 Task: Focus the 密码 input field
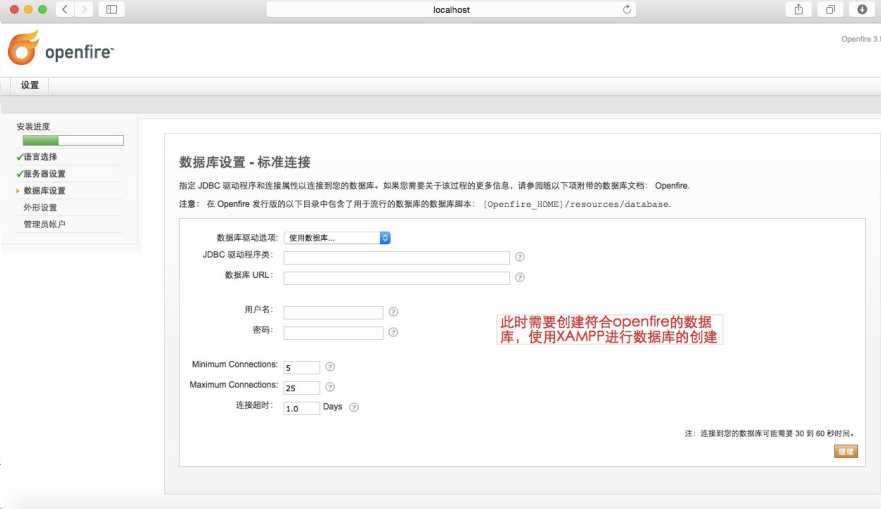333,333
